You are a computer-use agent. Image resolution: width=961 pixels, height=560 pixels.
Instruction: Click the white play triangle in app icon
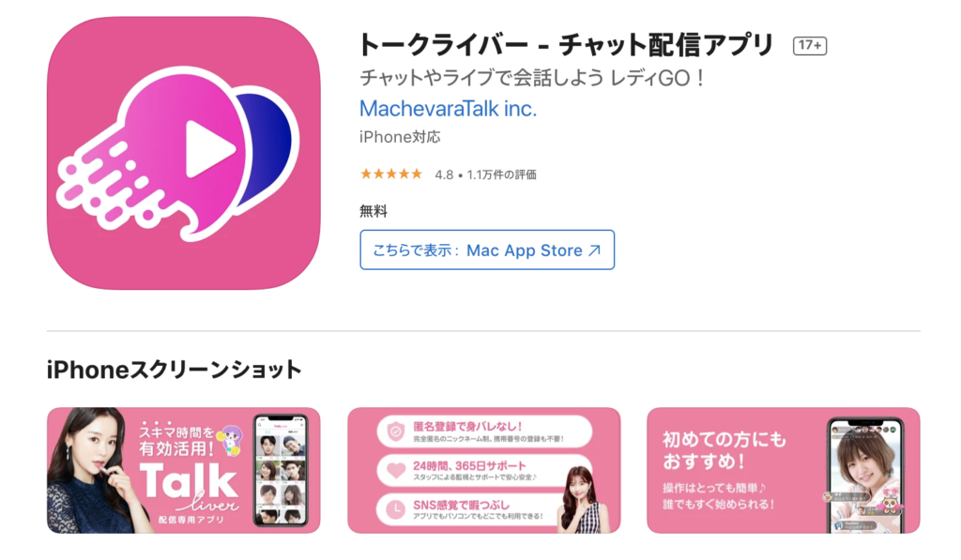point(208,149)
